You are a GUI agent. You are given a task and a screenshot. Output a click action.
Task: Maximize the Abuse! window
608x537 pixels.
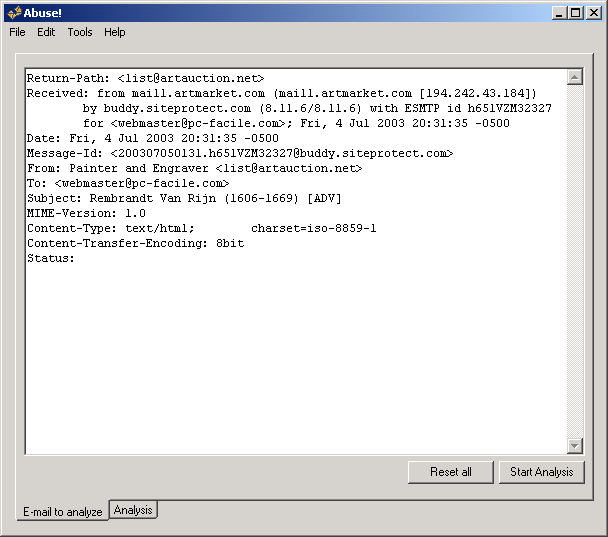click(574, 13)
